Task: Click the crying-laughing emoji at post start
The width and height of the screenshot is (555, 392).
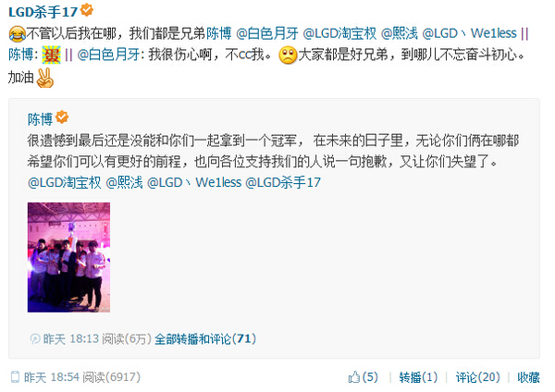Action: coord(17,33)
